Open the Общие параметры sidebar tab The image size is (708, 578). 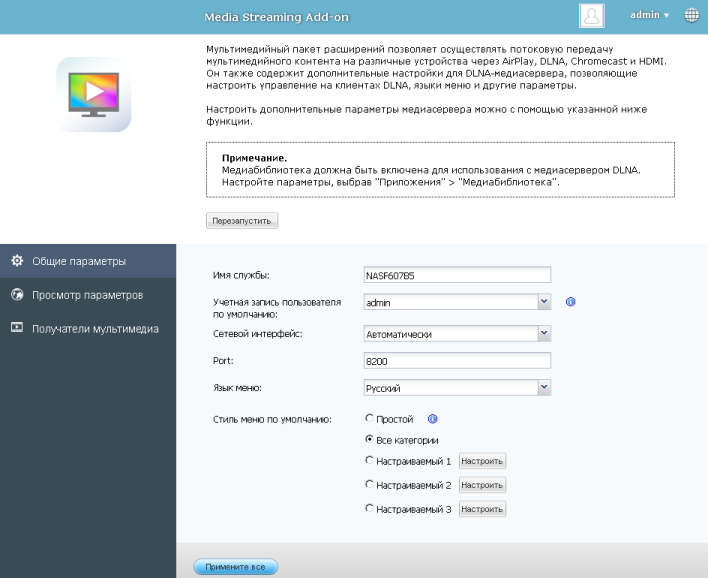coord(88,261)
